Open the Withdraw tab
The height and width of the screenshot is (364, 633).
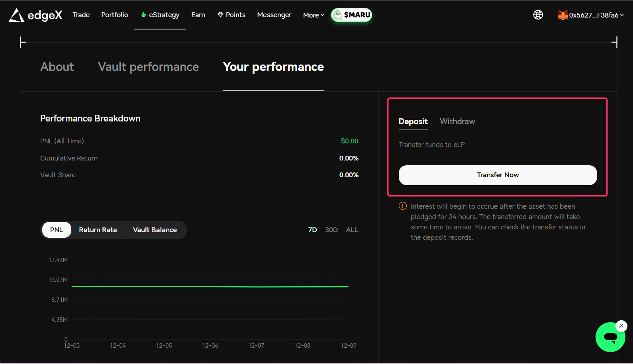pyautogui.click(x=457, y=121)
